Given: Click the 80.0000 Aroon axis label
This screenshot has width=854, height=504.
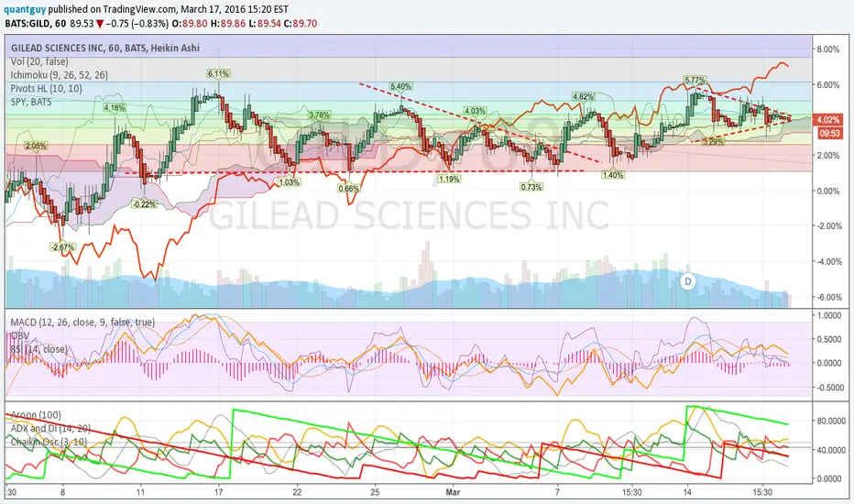Looking at the screenshot, I should click(x=830, y=421).
